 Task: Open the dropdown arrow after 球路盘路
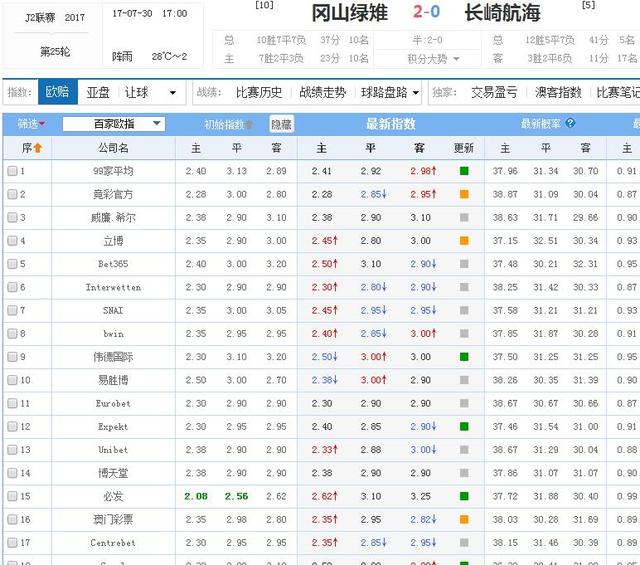coord(416,93)
